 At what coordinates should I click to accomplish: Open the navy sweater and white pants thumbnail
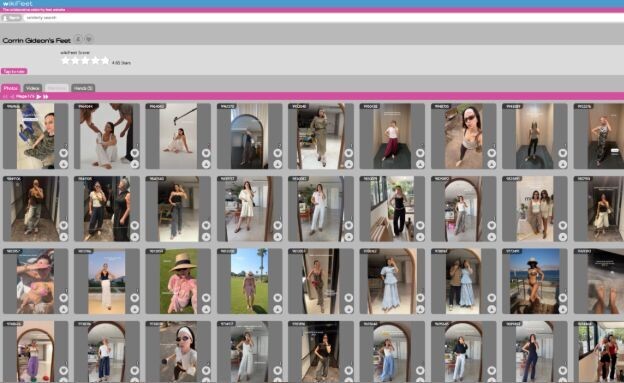(463, 352)
